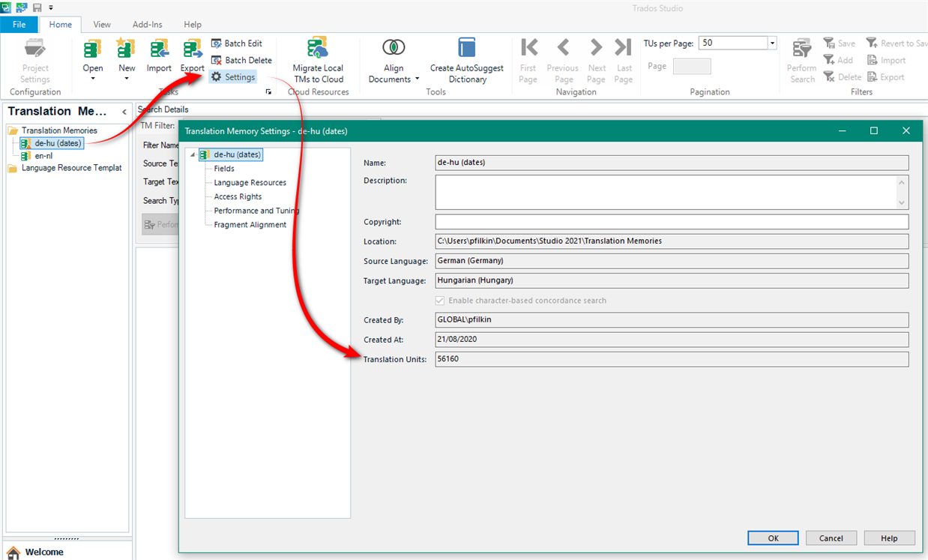Maximize the Translation Memory Settings dialog

pyautogui.click(x=873, y=130)
